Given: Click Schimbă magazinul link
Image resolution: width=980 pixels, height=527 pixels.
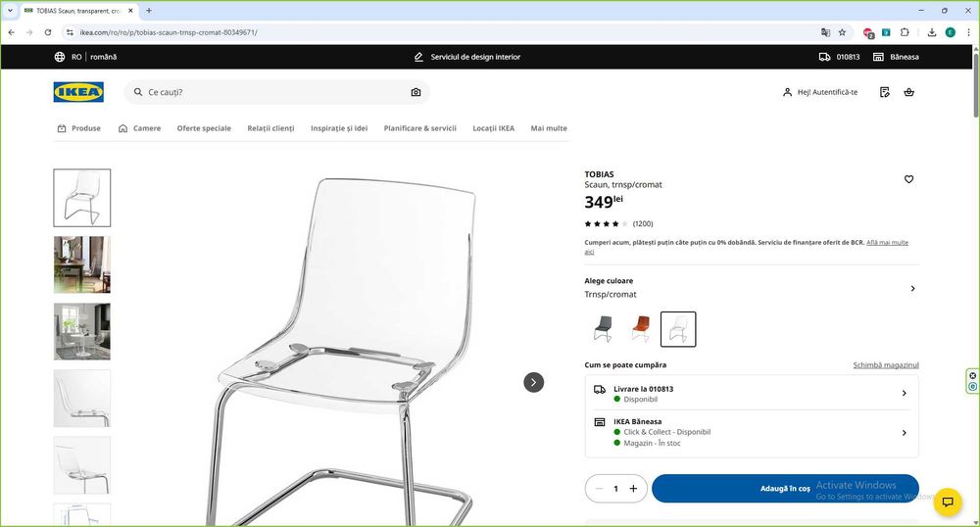Looking at the screenshot, I should click(x=886, y=365).
